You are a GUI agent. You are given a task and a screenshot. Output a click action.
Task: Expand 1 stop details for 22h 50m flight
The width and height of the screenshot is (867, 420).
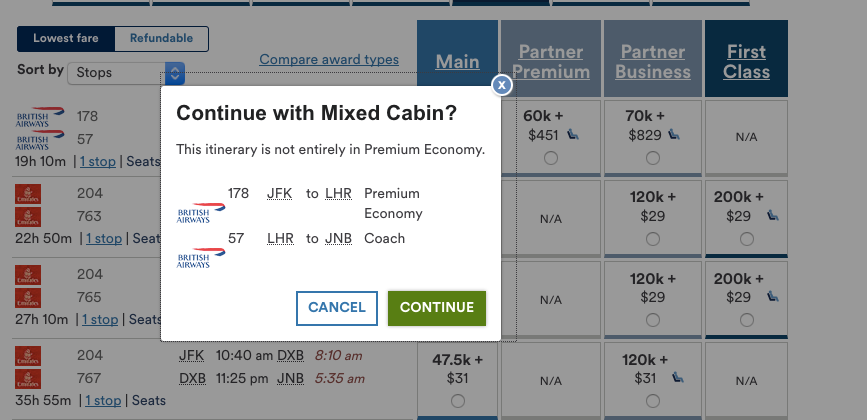106,238
